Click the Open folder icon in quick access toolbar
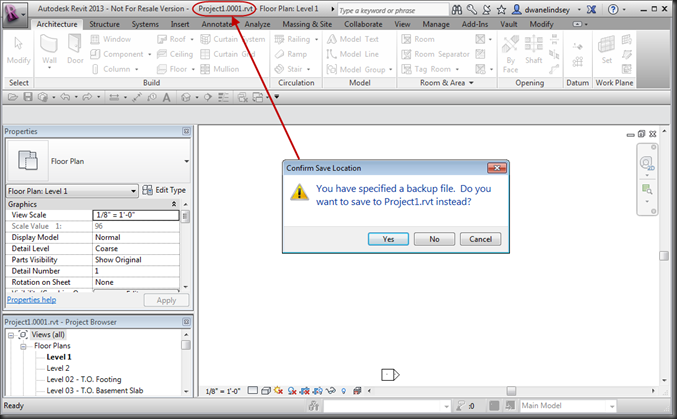677x419 pixels. coord(13,97)
